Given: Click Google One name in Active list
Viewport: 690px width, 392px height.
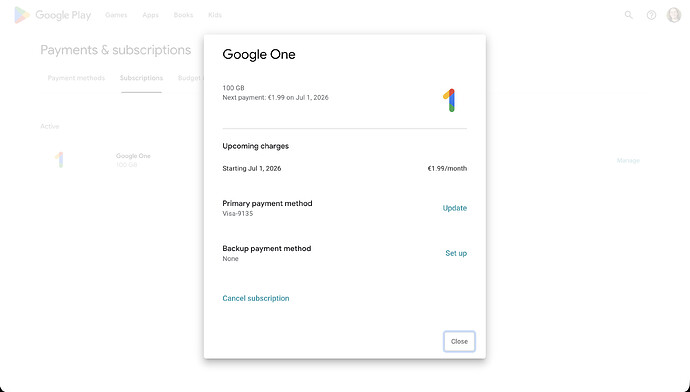Looking at the screenshot, I should tap(133, 156).
